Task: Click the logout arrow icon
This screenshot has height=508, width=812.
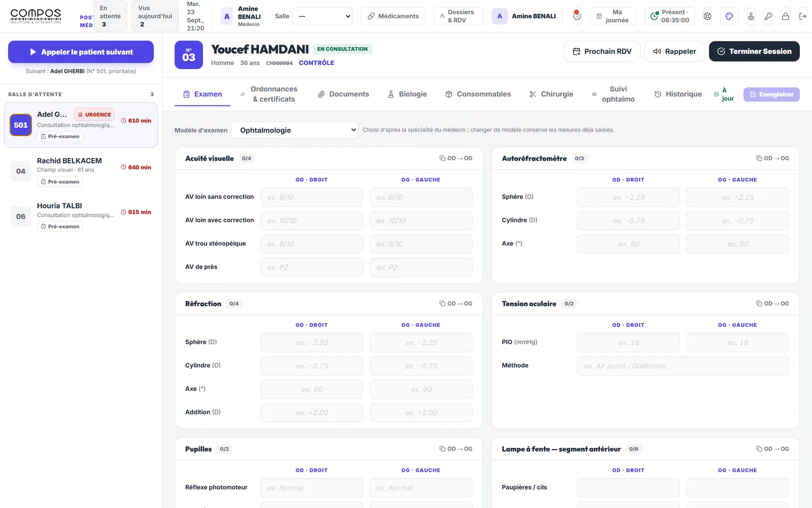Action: (803, 16)
